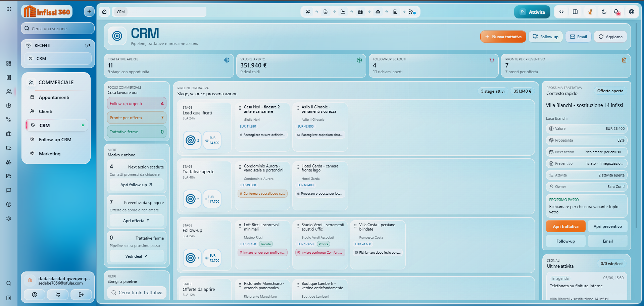The image size is (644, 306).
Task: Open Clienti in the sidebar
Action: pos(46,111)
